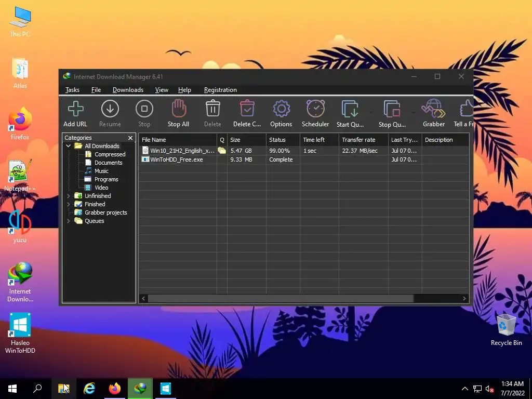
Task: Sort by Transfer rate column header
Action: click(363, 140)
